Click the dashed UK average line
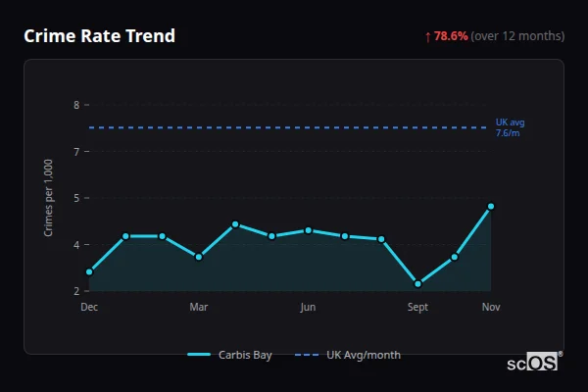The image size is (588, 392). (x=288, y=127)
